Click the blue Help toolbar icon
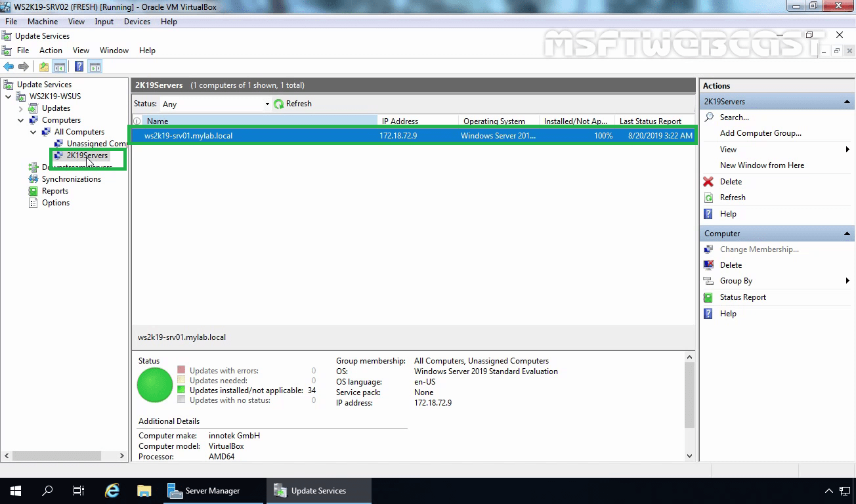The height and width of the screenshot is (504, 856). pos(79,66)
